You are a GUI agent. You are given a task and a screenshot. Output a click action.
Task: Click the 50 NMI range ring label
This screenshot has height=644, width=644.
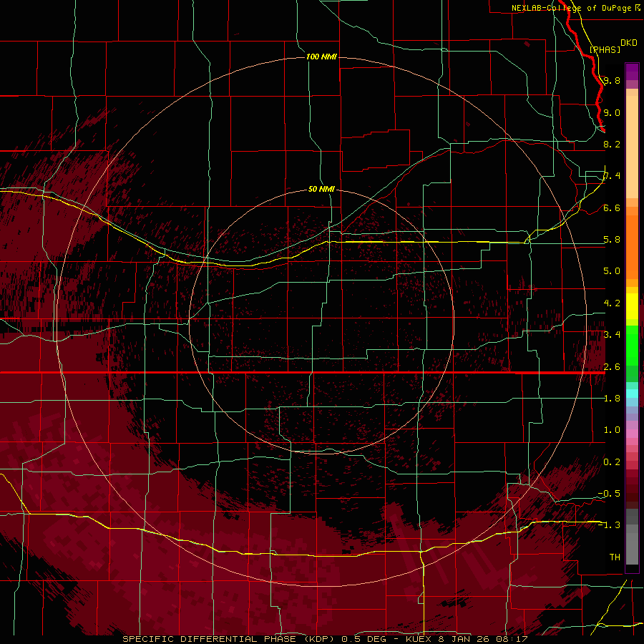321,189
